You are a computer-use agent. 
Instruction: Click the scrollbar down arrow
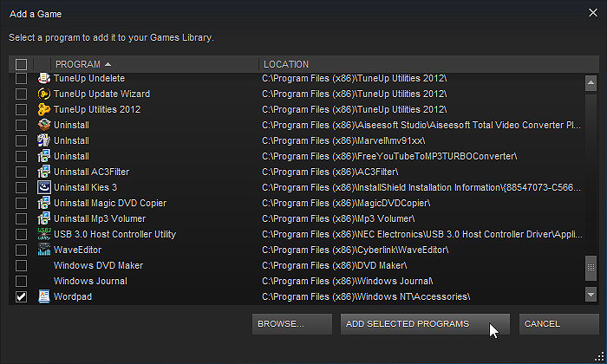tap(591, 295)
